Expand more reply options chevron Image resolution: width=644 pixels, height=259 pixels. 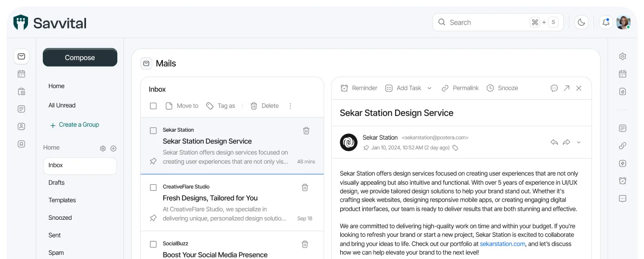(x=579, y=142)
